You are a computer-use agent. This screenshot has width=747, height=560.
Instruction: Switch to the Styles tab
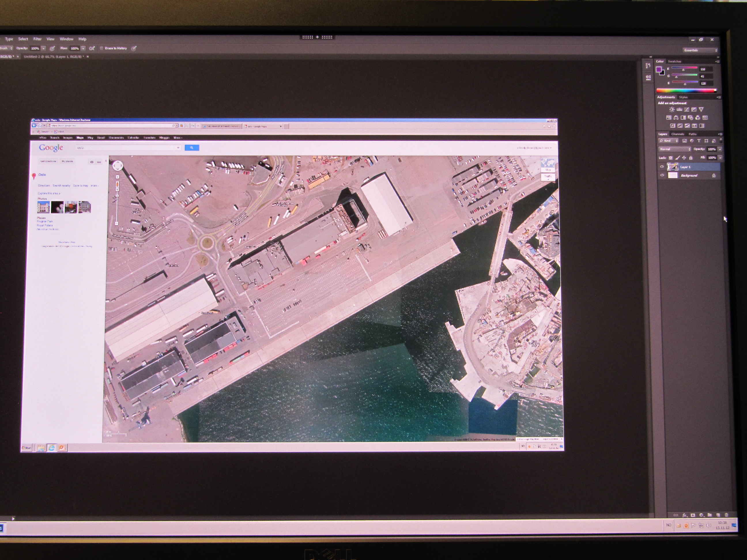click(684, 98)
